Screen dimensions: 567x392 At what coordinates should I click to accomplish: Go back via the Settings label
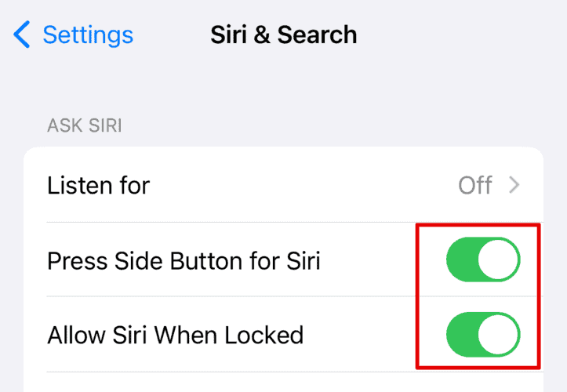click(x=88, y=34)
